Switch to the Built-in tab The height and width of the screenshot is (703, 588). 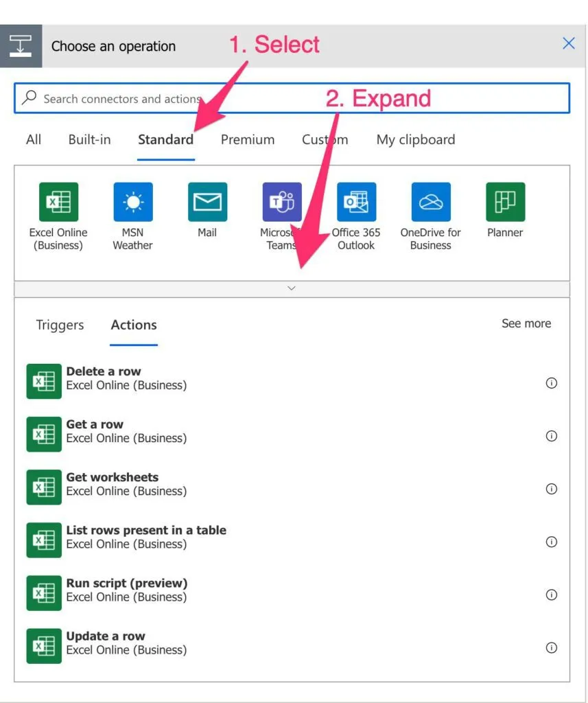(x=89, y=139)
